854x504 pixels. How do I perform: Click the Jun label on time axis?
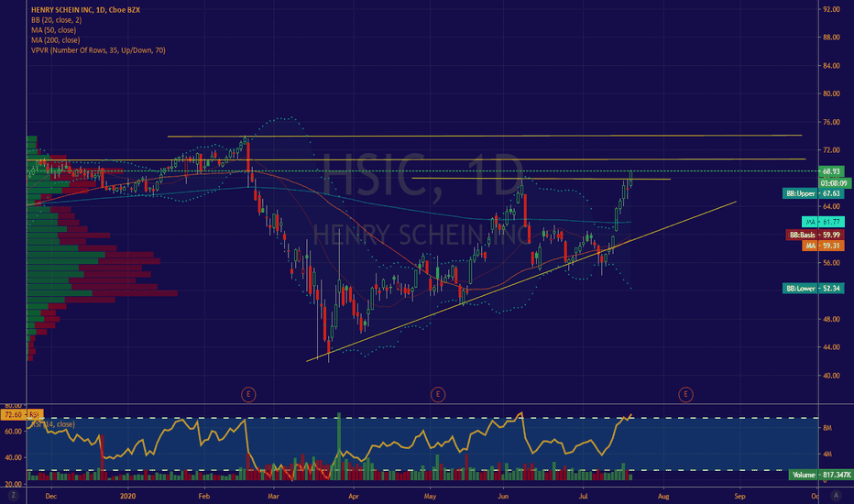[503, 496]
